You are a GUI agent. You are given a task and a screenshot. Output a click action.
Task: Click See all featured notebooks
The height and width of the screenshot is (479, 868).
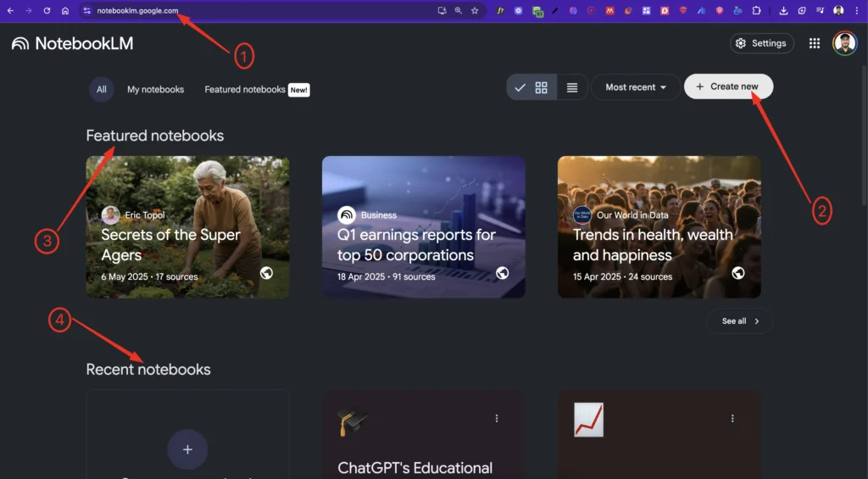(x=740, y=321)
